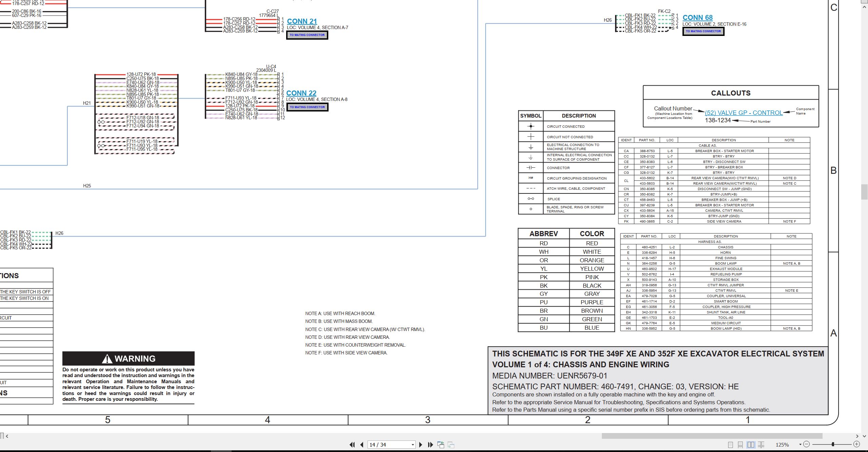Go forward to the next view
The width and height of the screenshot is (868, 452).
click(x=451, y=445)
